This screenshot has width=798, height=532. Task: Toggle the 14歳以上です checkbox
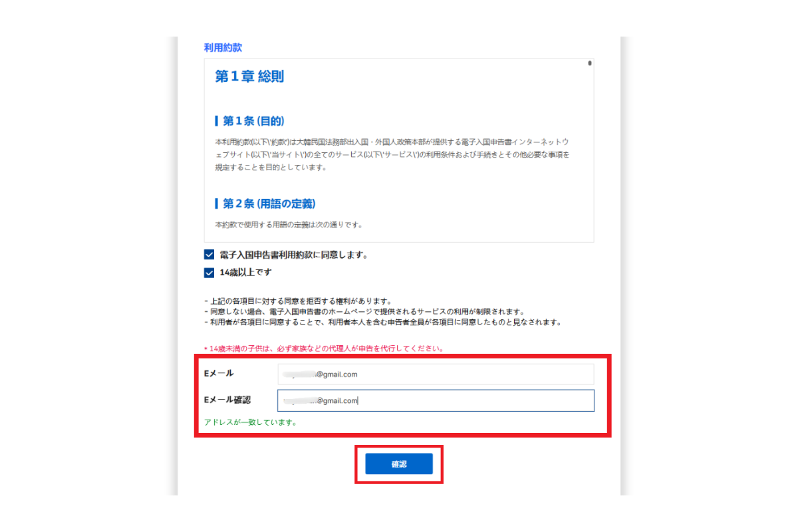(209, 273)
